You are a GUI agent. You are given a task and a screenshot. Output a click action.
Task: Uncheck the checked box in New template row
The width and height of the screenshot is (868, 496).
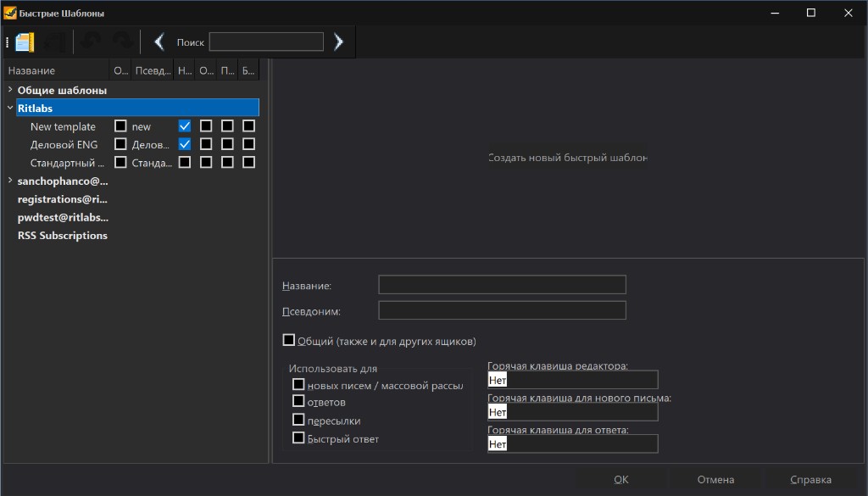pyautogui.click(x=184, y=126)
